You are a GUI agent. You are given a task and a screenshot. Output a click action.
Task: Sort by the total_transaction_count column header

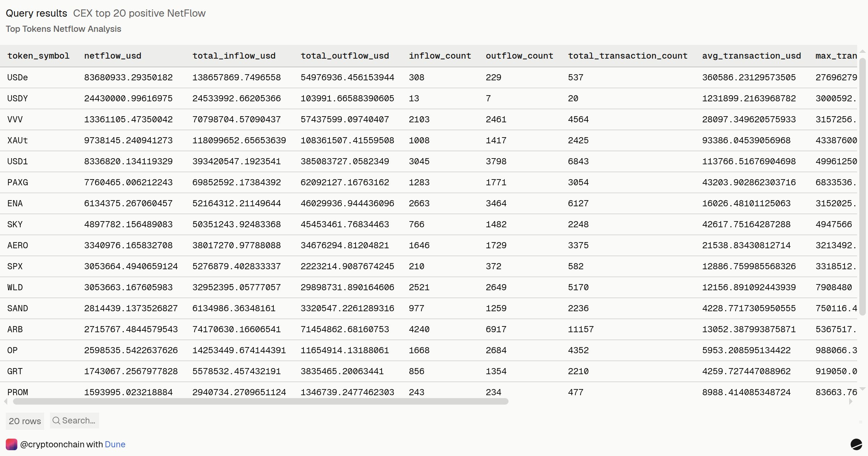click(x=628, y=56)
